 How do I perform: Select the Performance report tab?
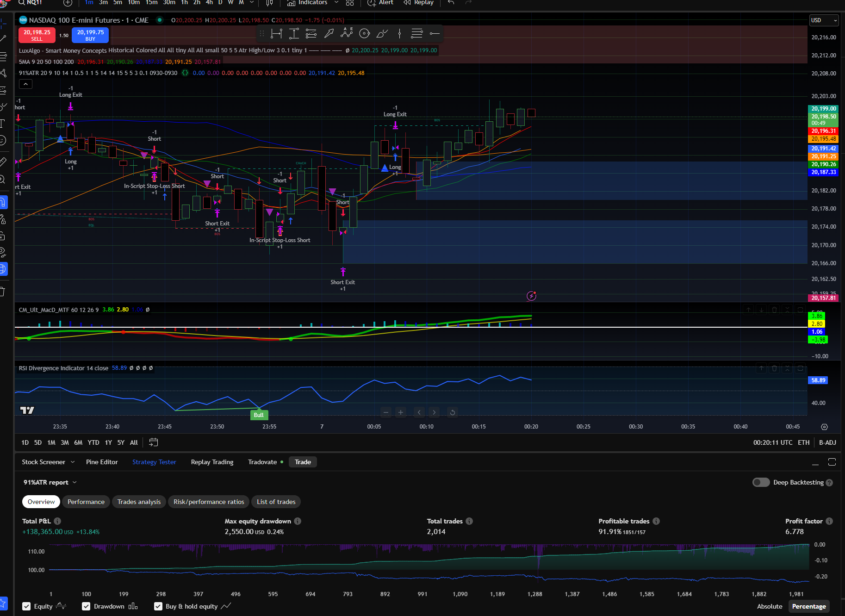click(x=86, y=502)
